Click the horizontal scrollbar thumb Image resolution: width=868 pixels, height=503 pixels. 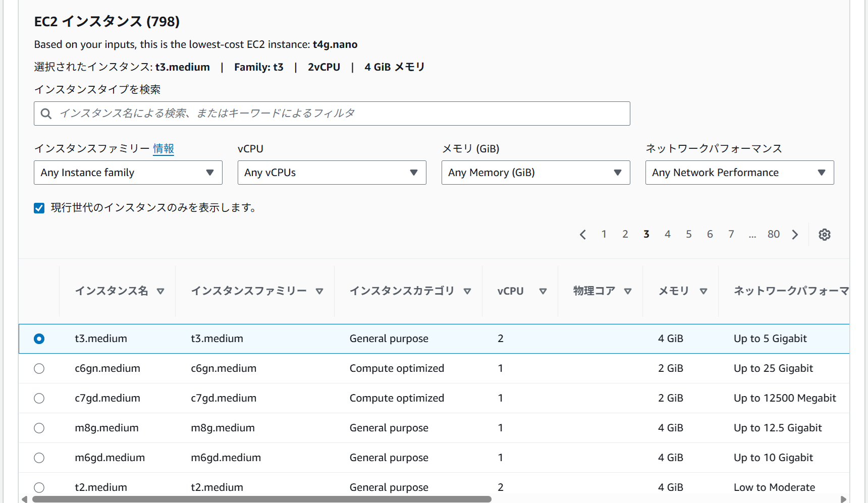click(262, 499)
